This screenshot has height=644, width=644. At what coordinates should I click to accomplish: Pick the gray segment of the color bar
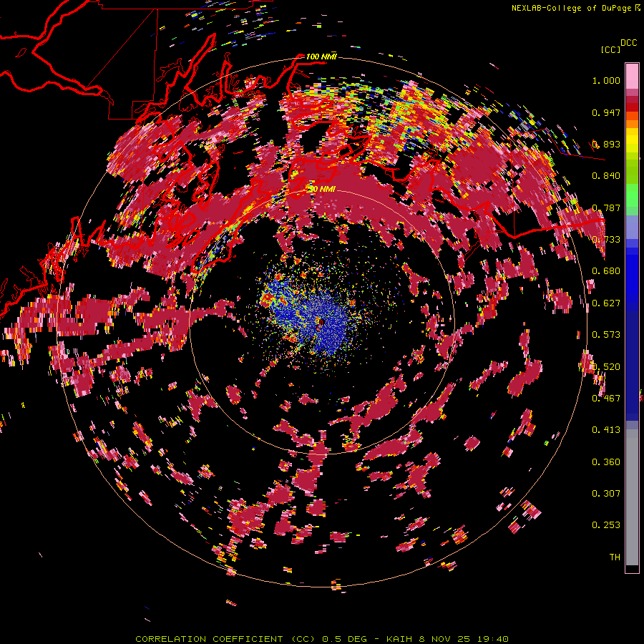(x=632, y=497)
